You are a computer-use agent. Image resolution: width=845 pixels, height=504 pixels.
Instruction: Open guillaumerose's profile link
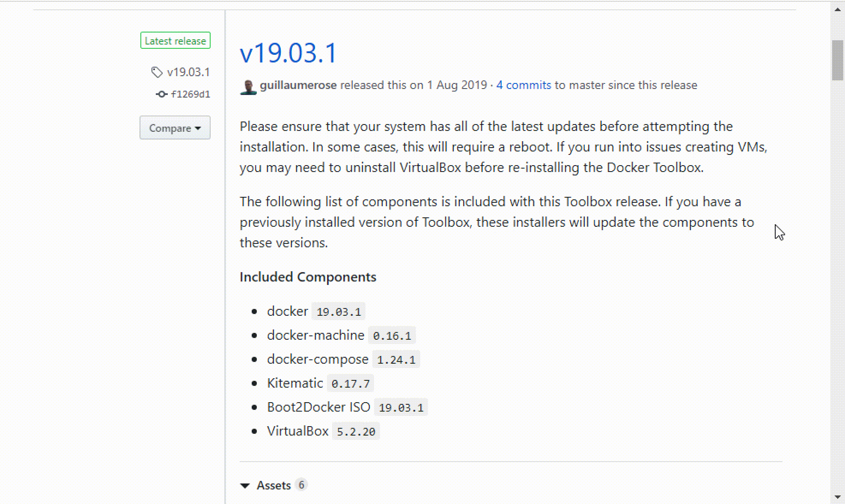[298, 85]
